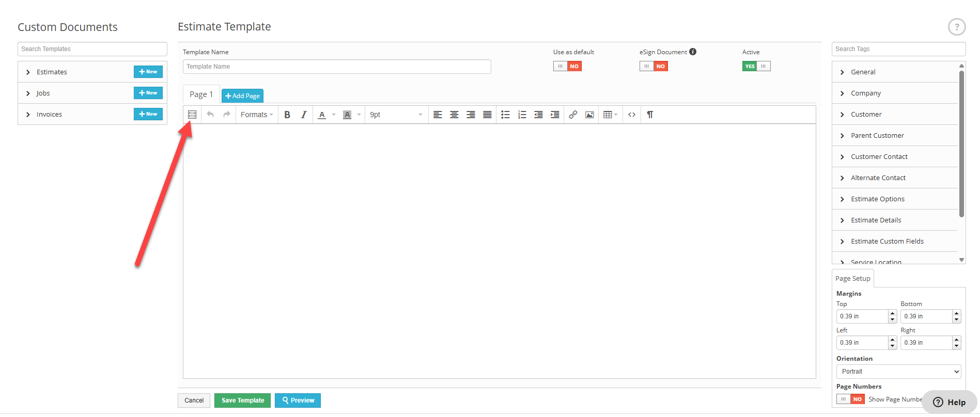
Task: Open the Help widget
Action: (950, 402)
